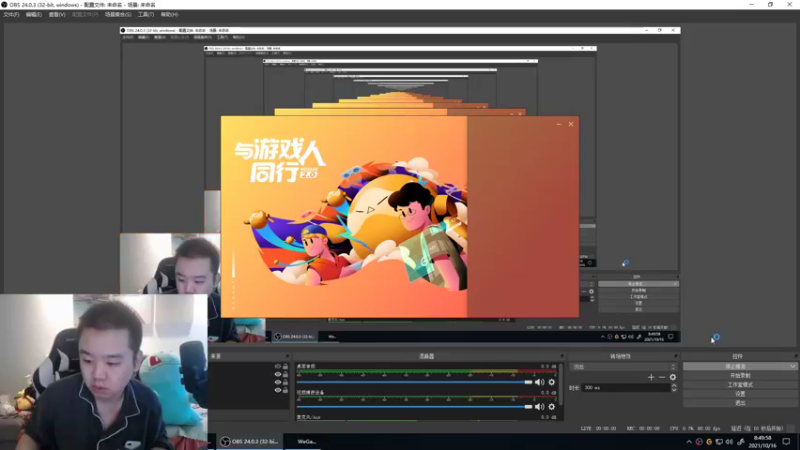Screen dimensions: 800x450
Task: Click the second channel volume slider
Action: [x=414, y=407]
